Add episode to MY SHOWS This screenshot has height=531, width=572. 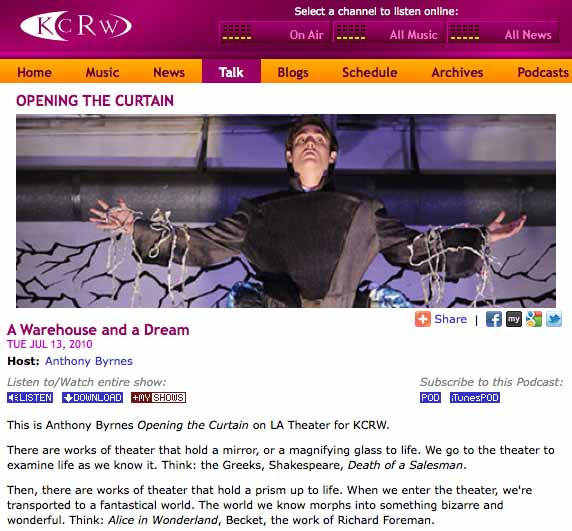(158, 398)
